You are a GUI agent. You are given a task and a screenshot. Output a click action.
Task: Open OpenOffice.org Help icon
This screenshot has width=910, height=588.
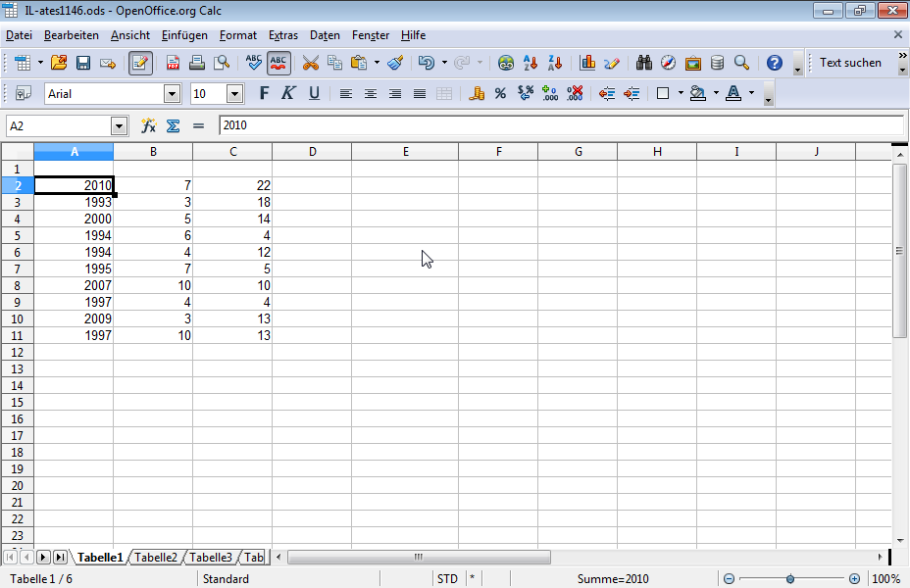pyautogui.click(x=775, y=63)
